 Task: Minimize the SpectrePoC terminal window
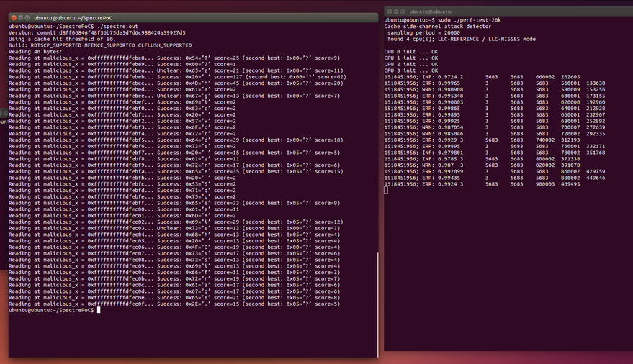point(20,17)
